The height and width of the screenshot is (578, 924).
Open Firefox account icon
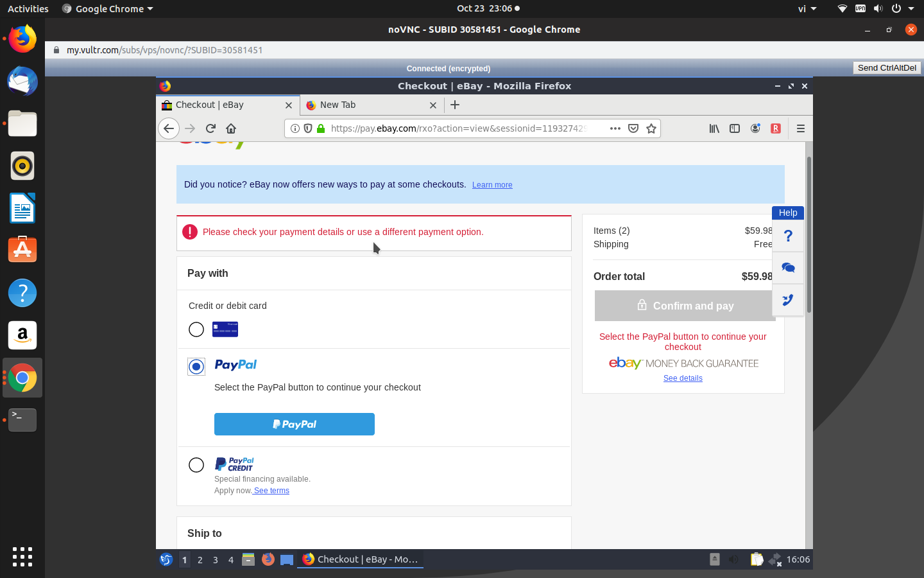tap(755, 128)
